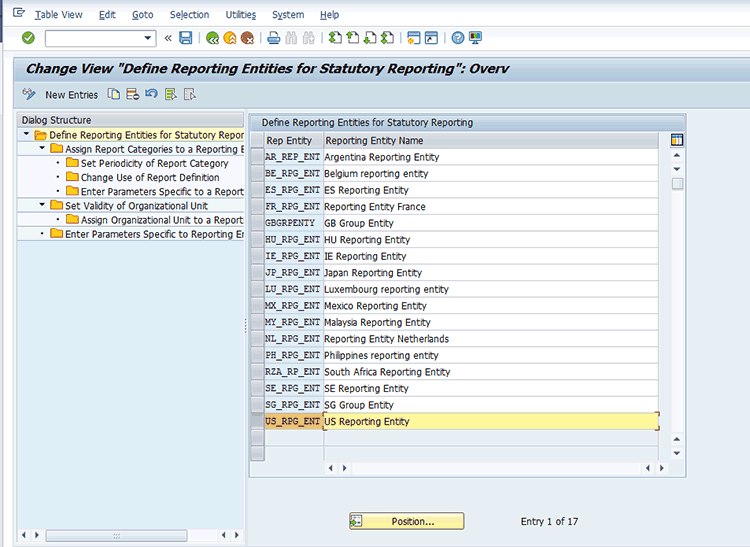Toggle row selector for JP_RPG_ENT

(257, 273)
